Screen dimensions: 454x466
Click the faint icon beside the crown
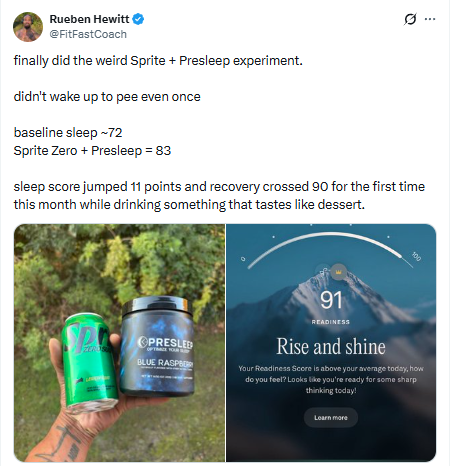(323, 271)
